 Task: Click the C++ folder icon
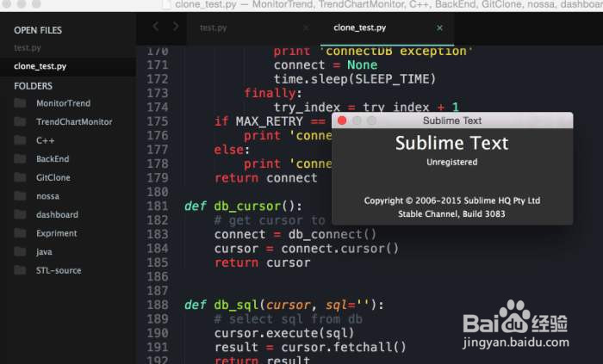point(20,140)
